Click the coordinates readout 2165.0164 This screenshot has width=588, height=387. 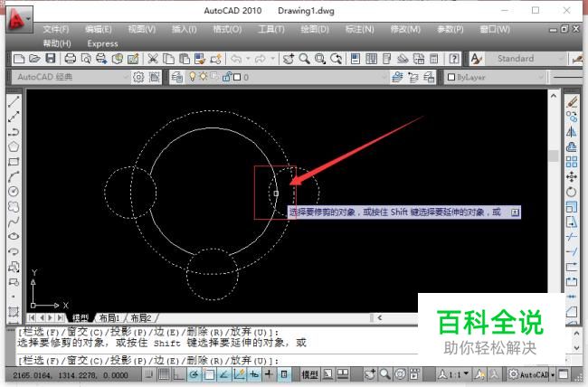(71, 374)
